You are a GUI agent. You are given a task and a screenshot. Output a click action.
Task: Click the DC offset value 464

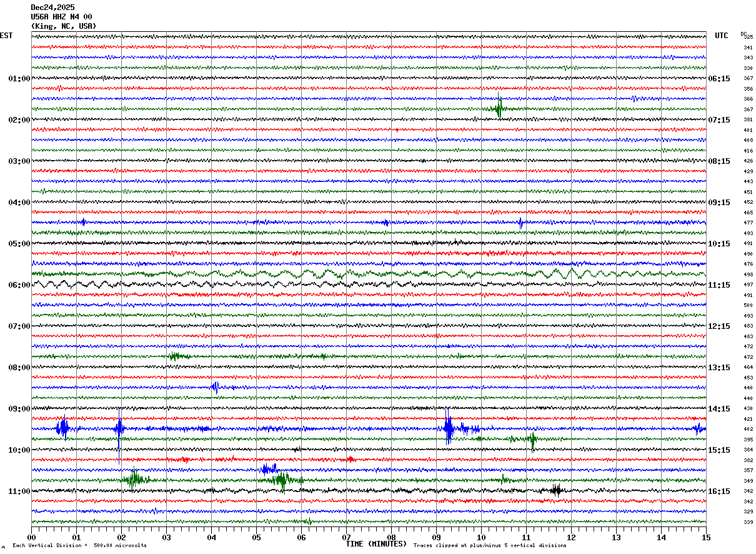point(749,367)
